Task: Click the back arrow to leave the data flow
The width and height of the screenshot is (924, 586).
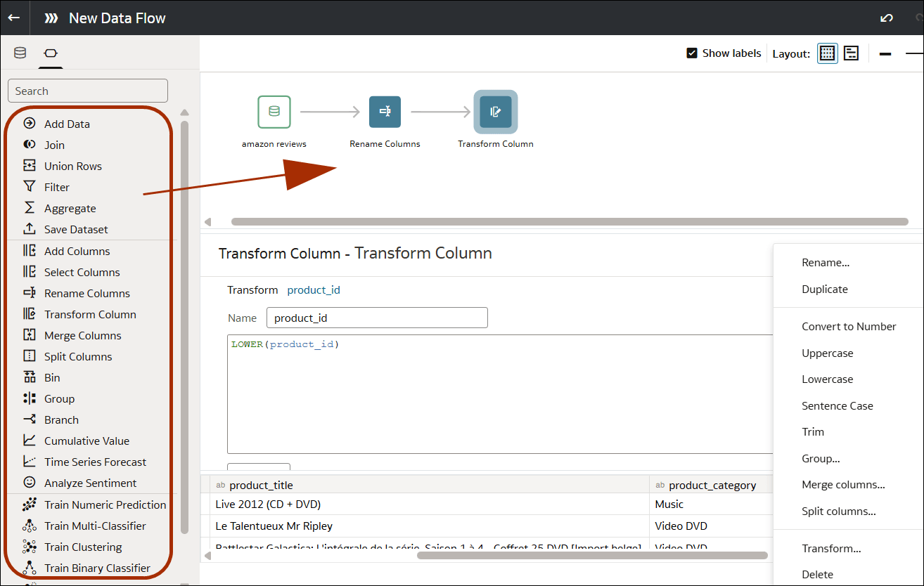Action: pos(14,18)
